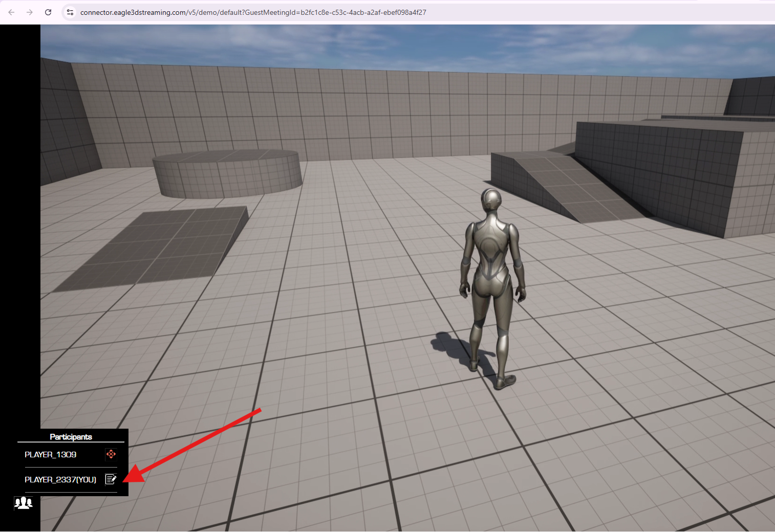Reload the page in the browser
The width and height of the screenshot is (775, 532).
48,12
